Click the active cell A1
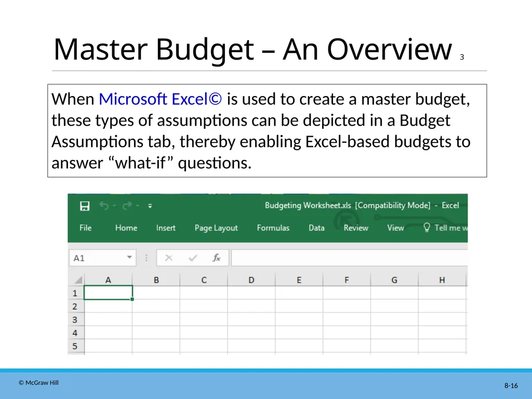 click(x=108, y=293)
